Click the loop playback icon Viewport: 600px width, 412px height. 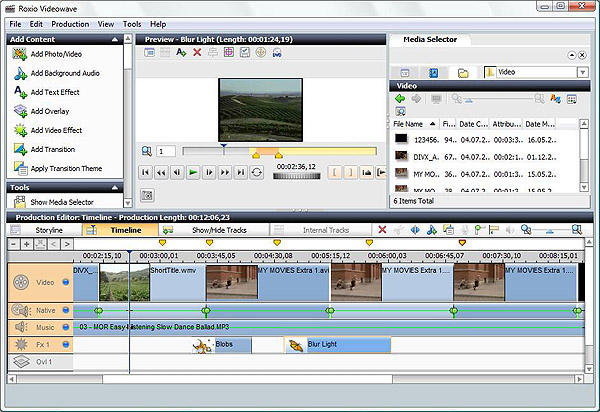tap(257, 172)
